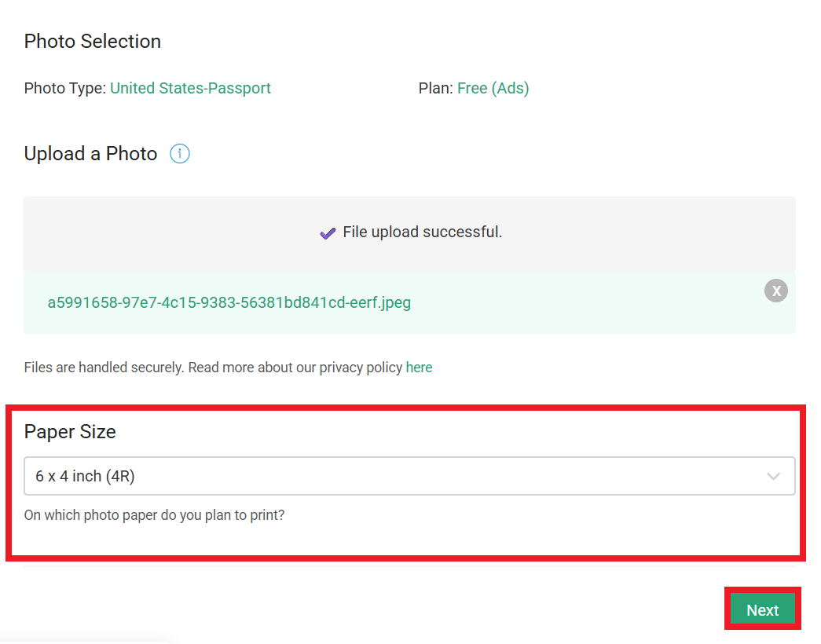Click the uploaded eerf.jpeg file name
The image size is (821, 644).
coord(229,302)
